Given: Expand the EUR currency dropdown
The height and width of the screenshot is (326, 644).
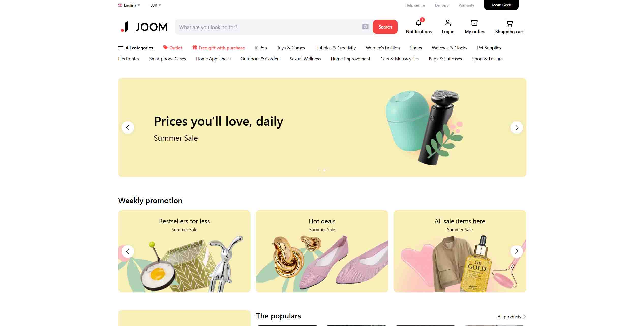Looking at the screenshot, I should (156, 5).
